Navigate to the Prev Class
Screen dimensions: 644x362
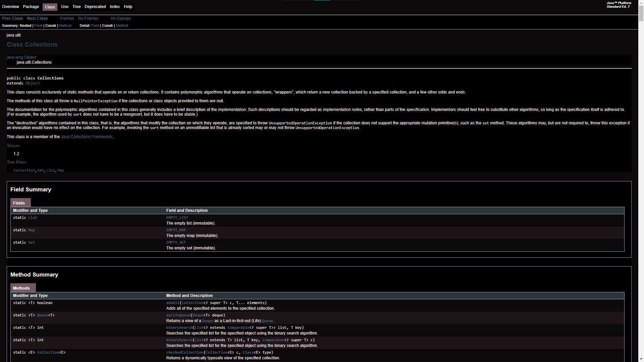point(12,18)
